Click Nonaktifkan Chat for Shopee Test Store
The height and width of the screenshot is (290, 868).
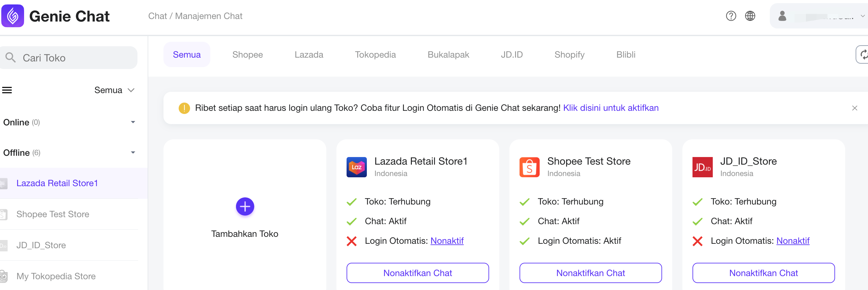(x=590, y=273)
